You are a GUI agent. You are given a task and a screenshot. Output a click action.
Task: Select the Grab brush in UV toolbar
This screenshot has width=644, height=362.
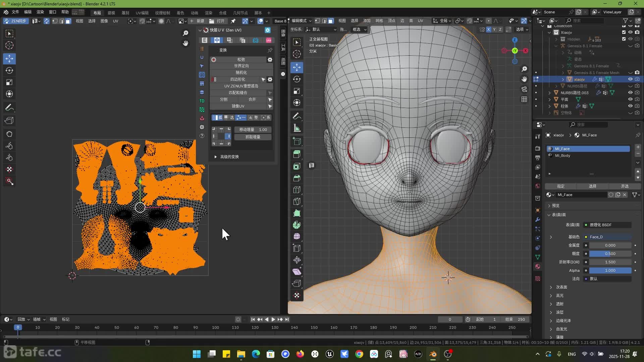tap(9, 134)
